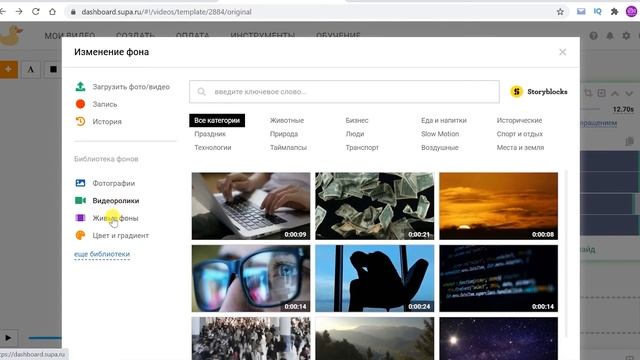Image resolution: width=640 pixels, height=360 pixels.
Task: Play the video preview
Action: coord(8,338)
